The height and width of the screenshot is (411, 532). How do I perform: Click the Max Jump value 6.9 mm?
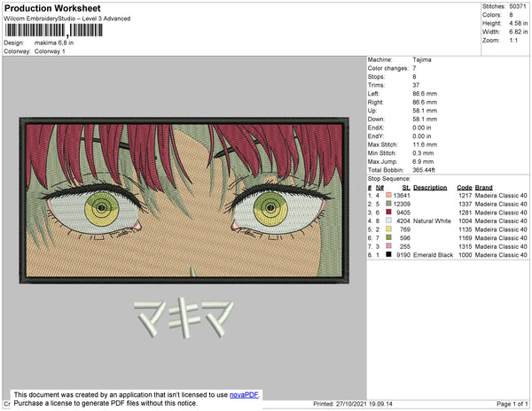tap(423, 161)
